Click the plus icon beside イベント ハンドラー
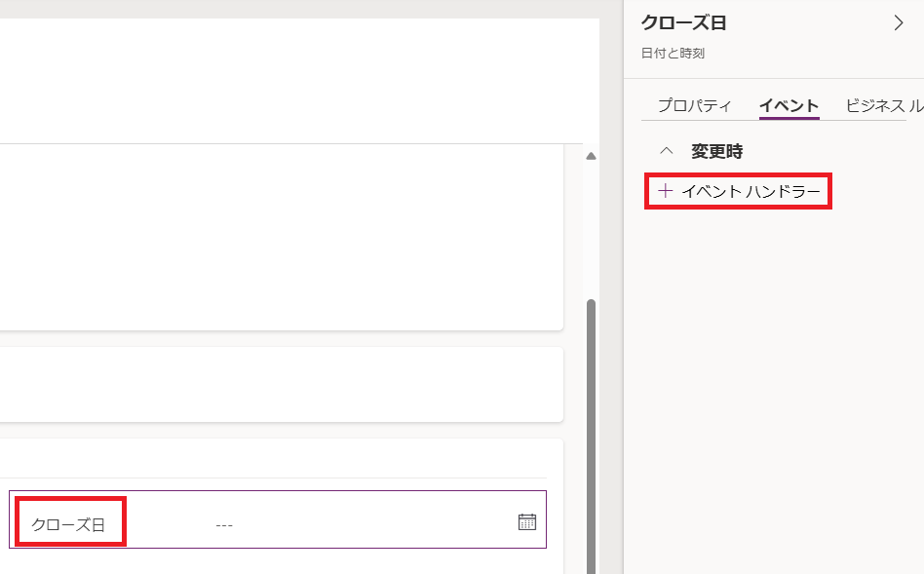Viewport: 924px width, 574px height. pyautogui.click(x=666, y=191)
